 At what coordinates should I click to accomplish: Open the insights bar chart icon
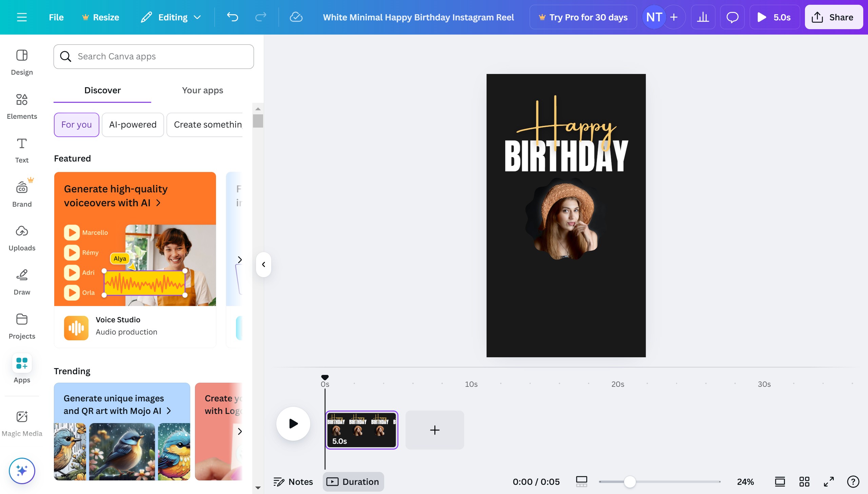pos(703,17)
